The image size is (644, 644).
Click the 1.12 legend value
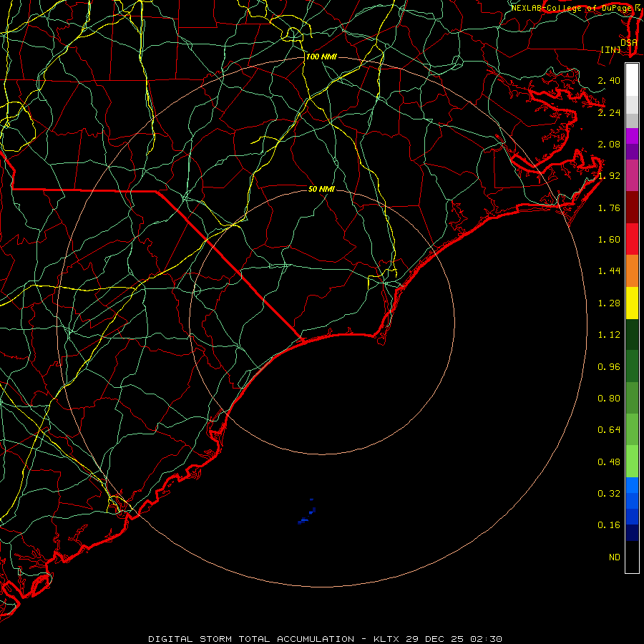[x=609, y=335]
